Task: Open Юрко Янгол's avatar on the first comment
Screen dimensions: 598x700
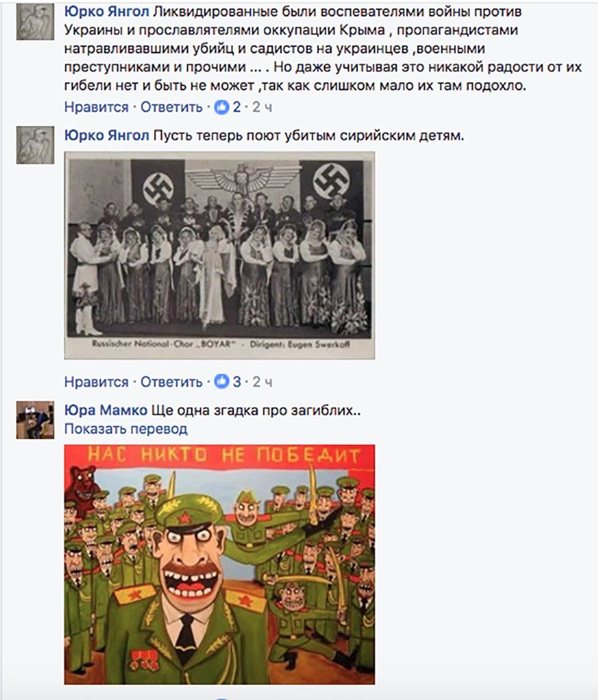Action: tap(35, 21)
